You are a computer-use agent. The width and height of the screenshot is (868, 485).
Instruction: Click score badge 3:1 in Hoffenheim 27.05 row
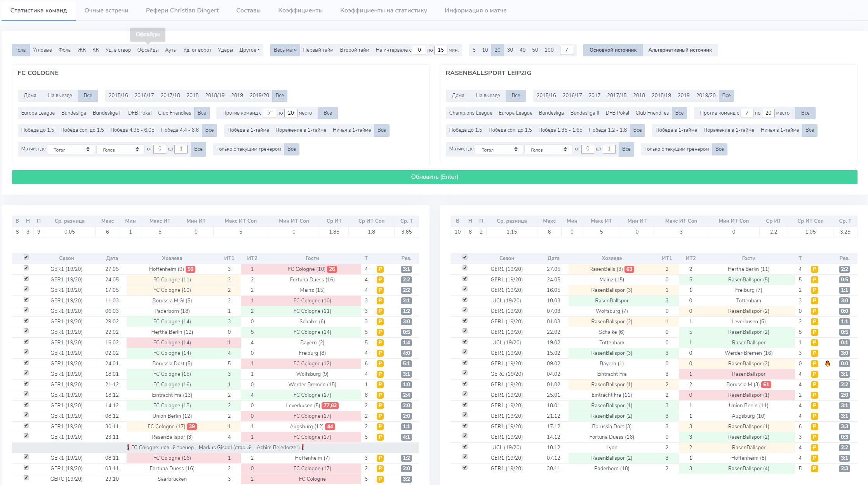point(406,269)
